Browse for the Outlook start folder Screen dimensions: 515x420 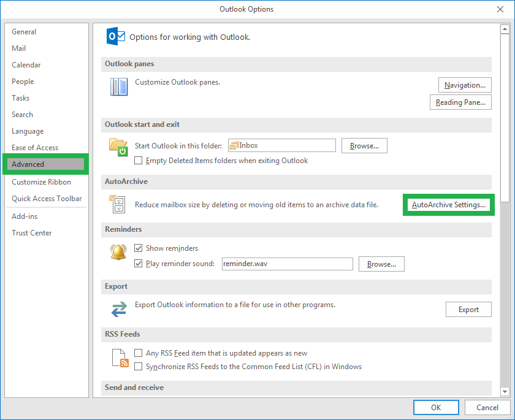click(364, 145)
